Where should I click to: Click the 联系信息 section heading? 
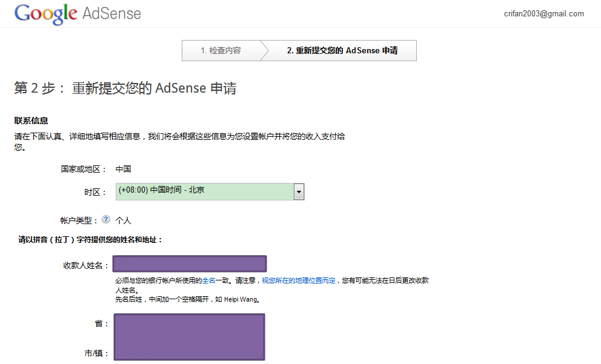click(32, 121)
